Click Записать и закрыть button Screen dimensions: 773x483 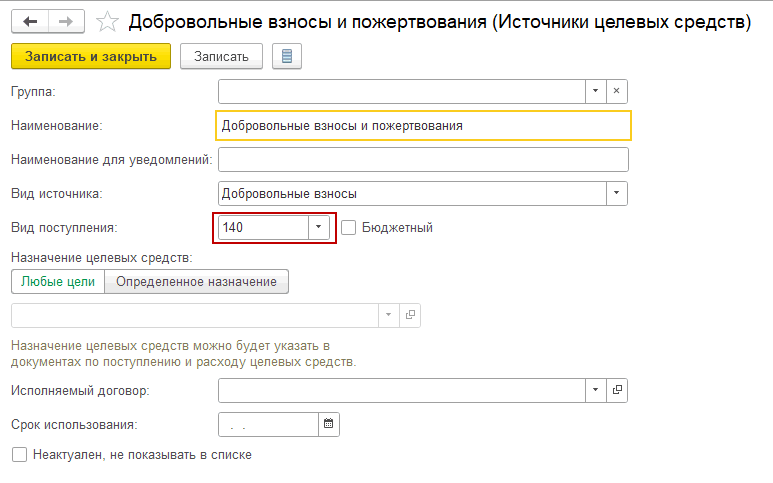pos(91,56)
